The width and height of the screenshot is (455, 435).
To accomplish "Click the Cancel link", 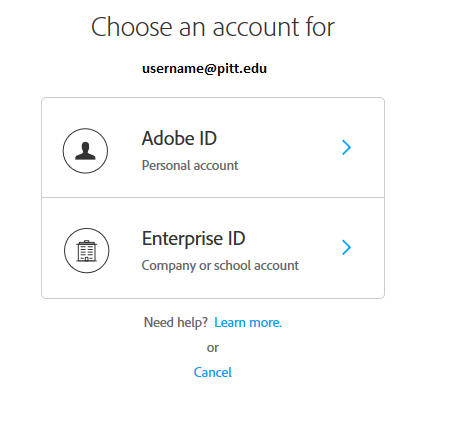I will 213,372.
